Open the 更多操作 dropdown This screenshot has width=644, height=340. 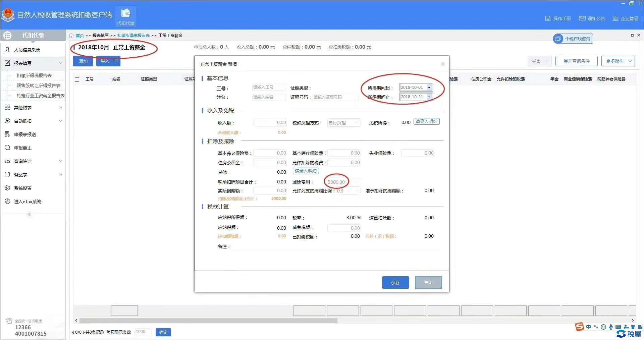click(618, 61)
